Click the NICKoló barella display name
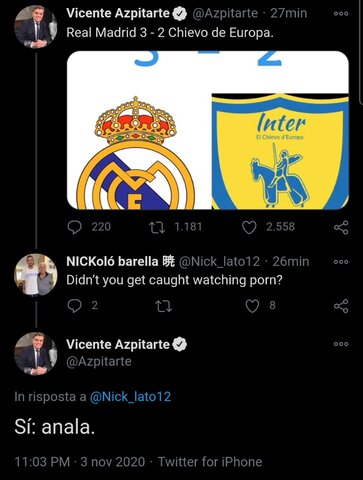363x480 pixels. pyautogui.click(x=112, y=261)
